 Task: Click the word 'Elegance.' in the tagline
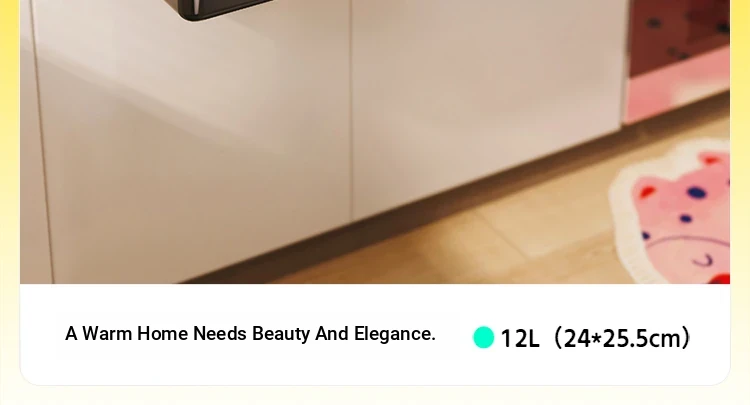click(395, 334)
